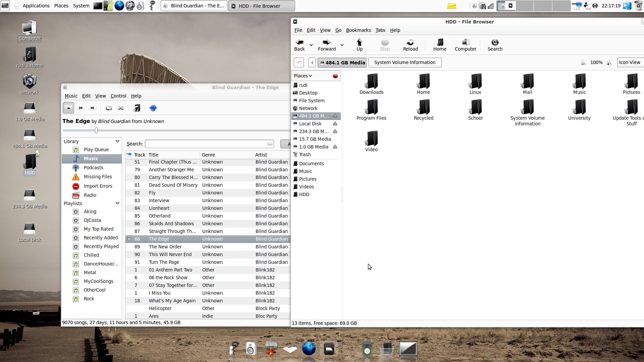Screen dimensions: 644x362
Task: Open the Bookmarks menu
Action: (358, 30)
